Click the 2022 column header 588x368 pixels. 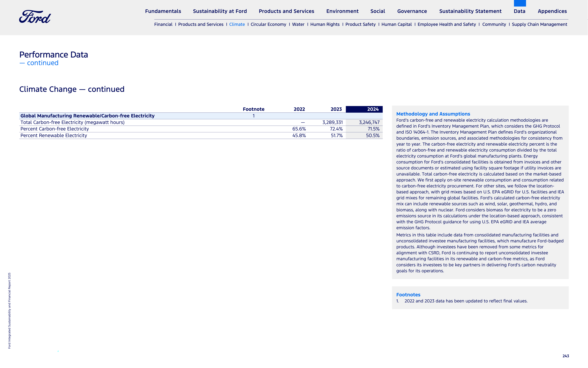click(x=299, y=109)
